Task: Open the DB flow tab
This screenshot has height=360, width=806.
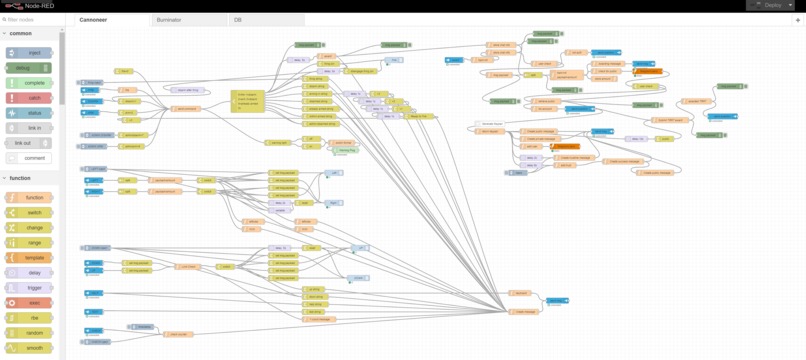Action: pyautogui.click(x=266, y=20)
